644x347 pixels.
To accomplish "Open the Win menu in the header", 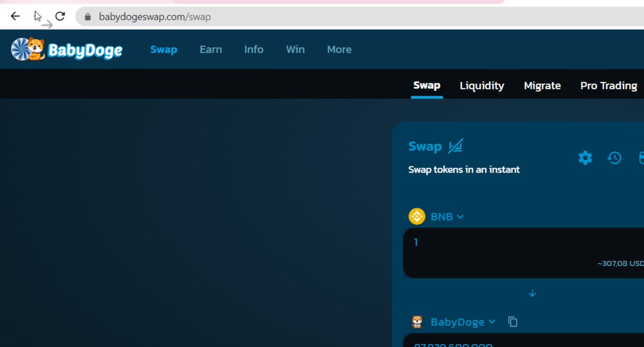I will tap(295, 49).
